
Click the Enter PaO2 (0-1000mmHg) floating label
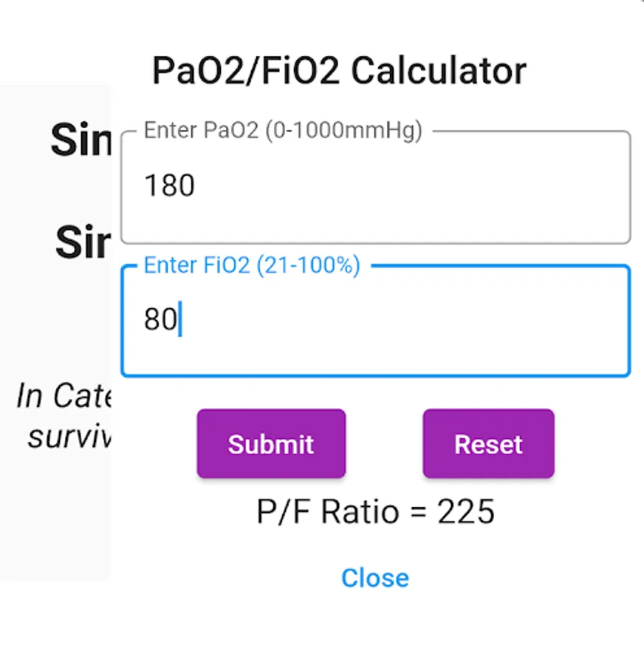point(283,131)
